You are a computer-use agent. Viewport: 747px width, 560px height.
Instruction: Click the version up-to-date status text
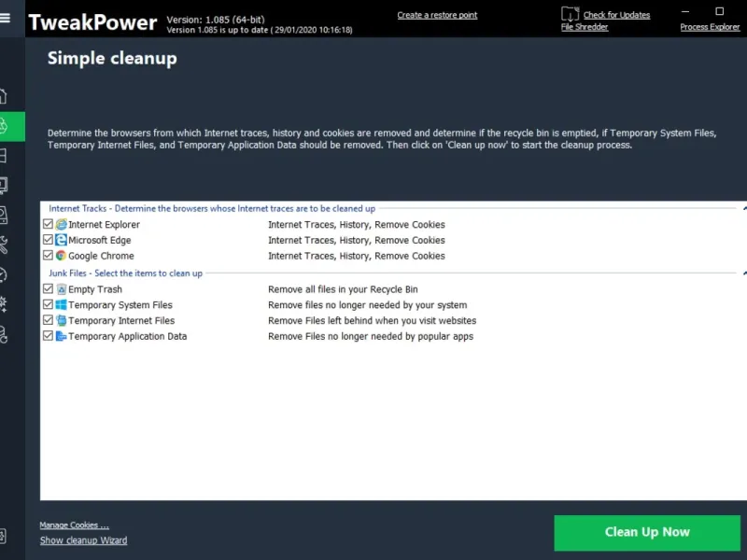[260, 30]
